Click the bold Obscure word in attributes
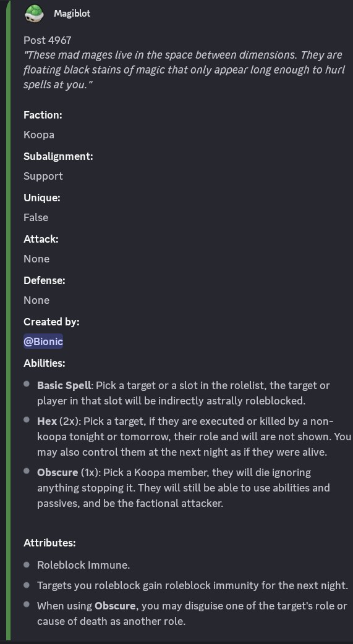Image resolution: width=353 pixels, height=644 pixels. [x=115, y=606]
